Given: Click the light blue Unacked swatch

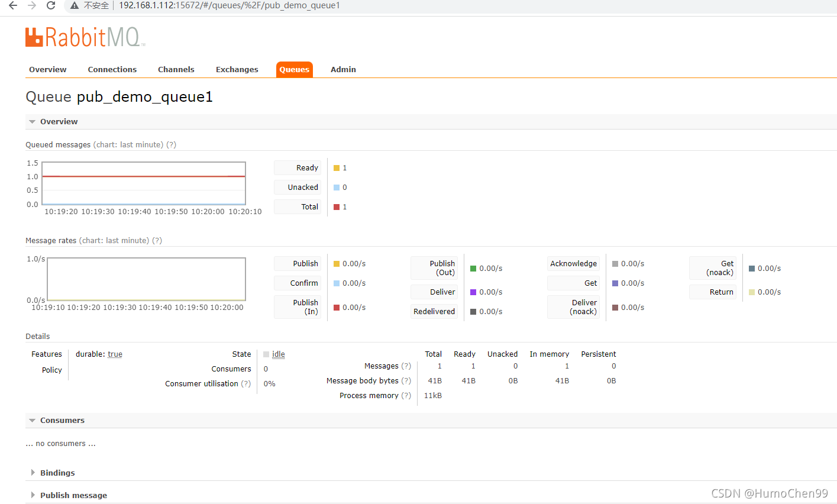Looking at the screenshot, I should tap(337, 188).
